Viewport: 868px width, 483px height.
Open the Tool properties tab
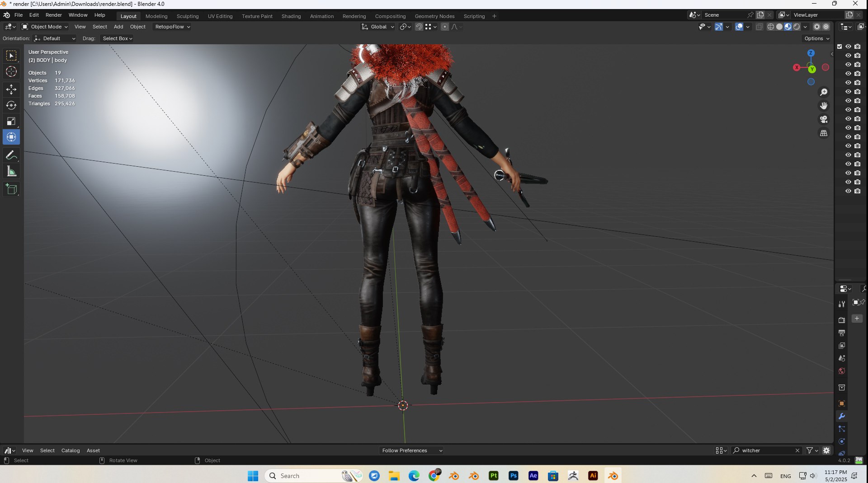coord(842,304)
